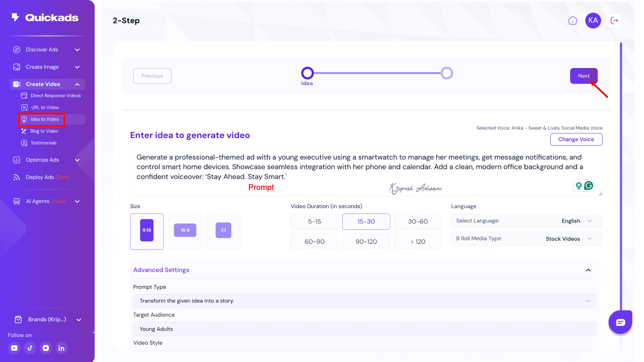Click the home icon in header
644x362 pixels.
573,21
